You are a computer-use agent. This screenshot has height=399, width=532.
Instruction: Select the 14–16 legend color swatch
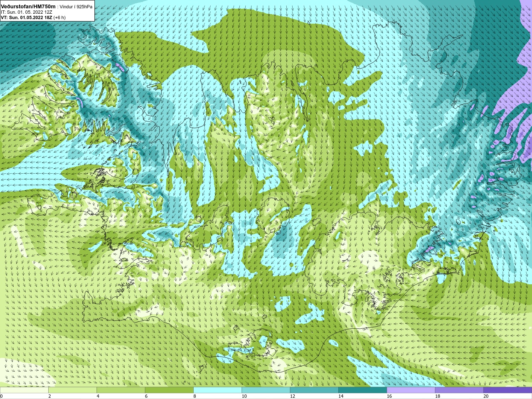pos(362,390)
